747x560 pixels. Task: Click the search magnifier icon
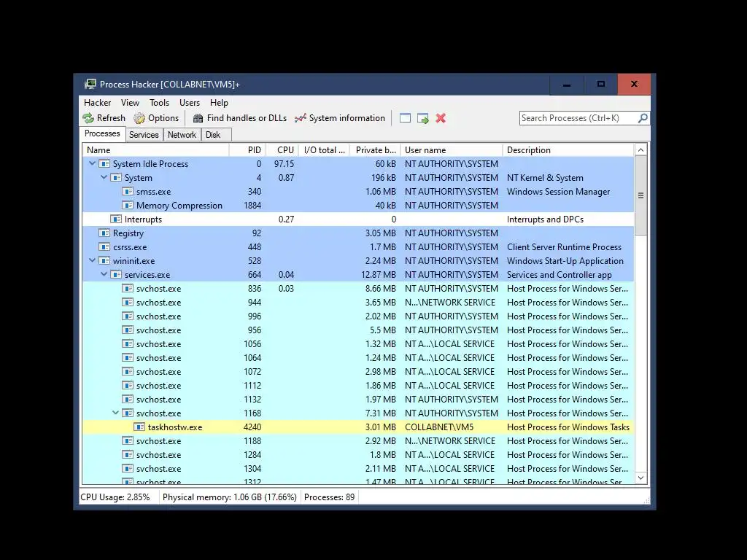[x=643, y=117]
